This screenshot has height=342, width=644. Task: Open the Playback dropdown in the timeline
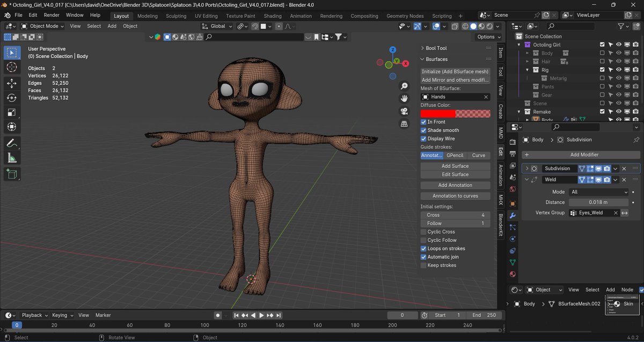click(35, 315)
